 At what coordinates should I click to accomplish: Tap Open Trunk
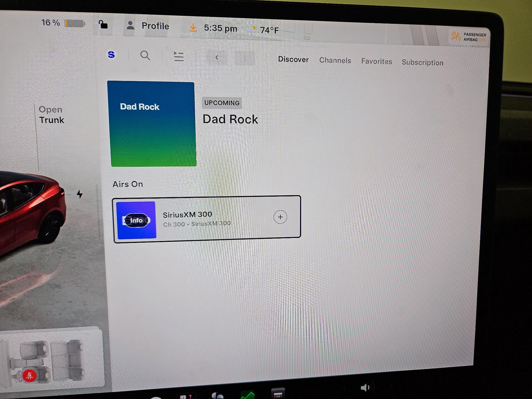(x=51, y=115)
